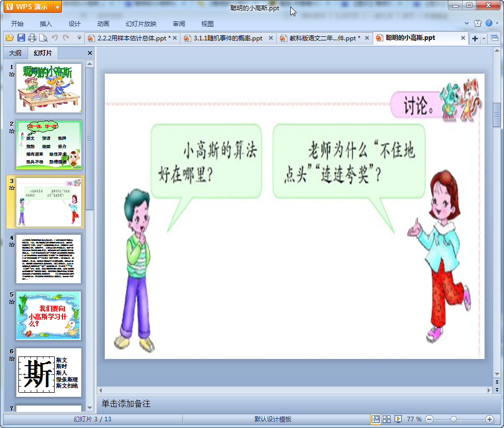Open the 设计 ribbon tab

[x=74, y=24]
